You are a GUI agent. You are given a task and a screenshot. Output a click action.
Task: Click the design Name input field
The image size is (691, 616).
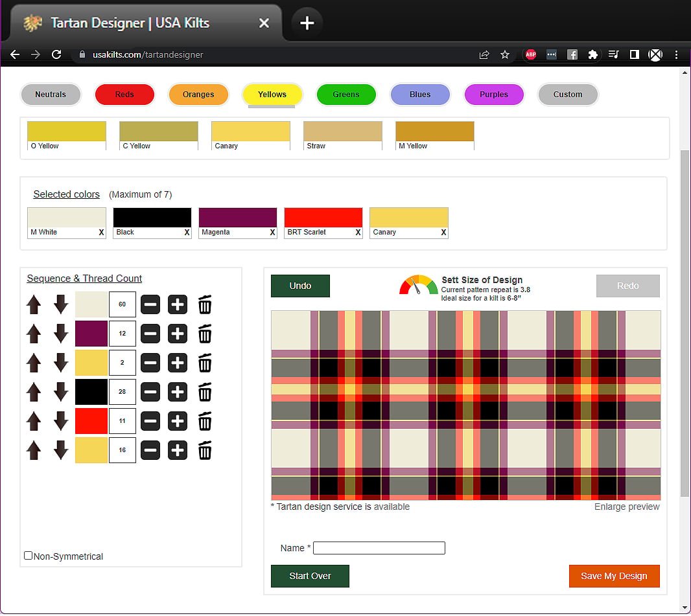(379, 548)
